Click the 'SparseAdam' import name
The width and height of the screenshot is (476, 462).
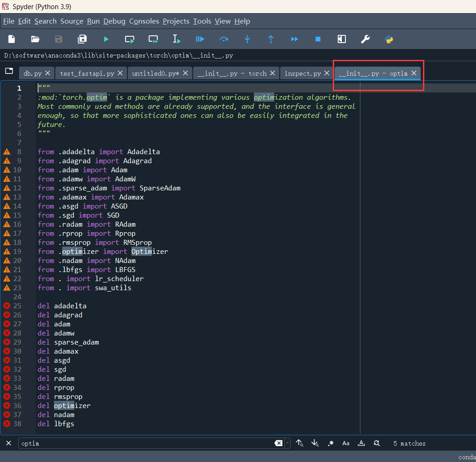pos(160,188)
